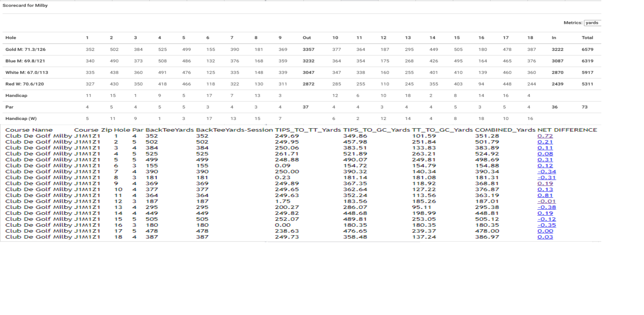Select total par value 73
This screenshot has width=644, height=315.
coord(585,107)
